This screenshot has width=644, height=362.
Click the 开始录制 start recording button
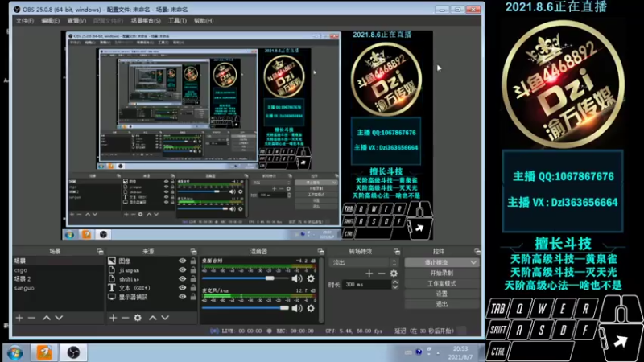442,273
